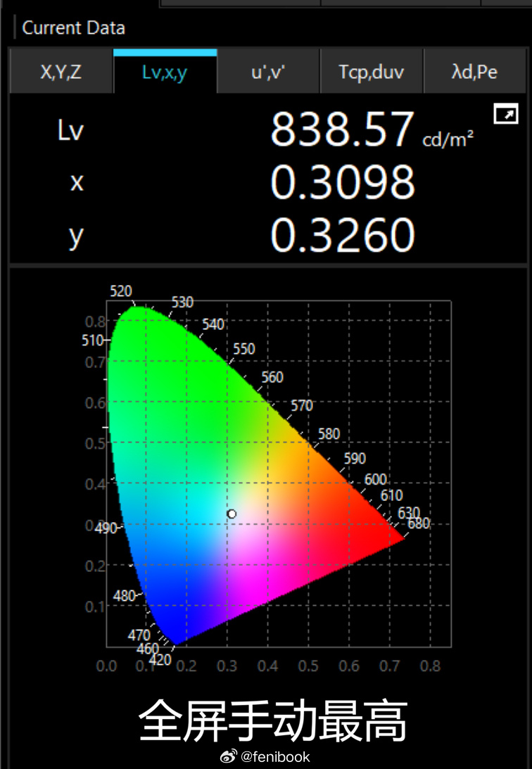This screenshot has height=769, width=532.
Task: Select the Lv,x,y tab
Action: 165,72
